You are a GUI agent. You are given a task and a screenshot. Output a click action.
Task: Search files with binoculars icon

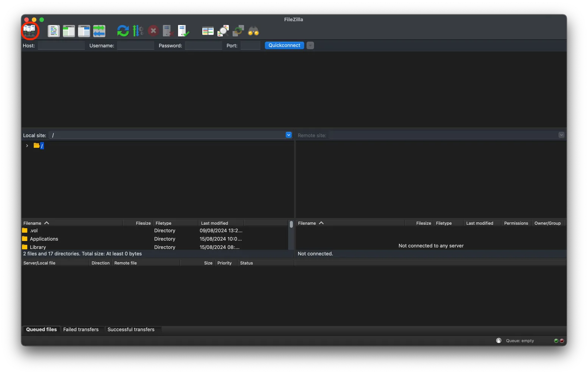click(253, 31)
